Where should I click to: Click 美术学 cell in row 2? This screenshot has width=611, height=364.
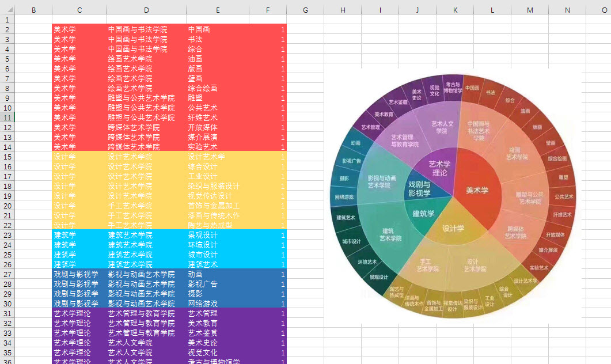[79, 29]
